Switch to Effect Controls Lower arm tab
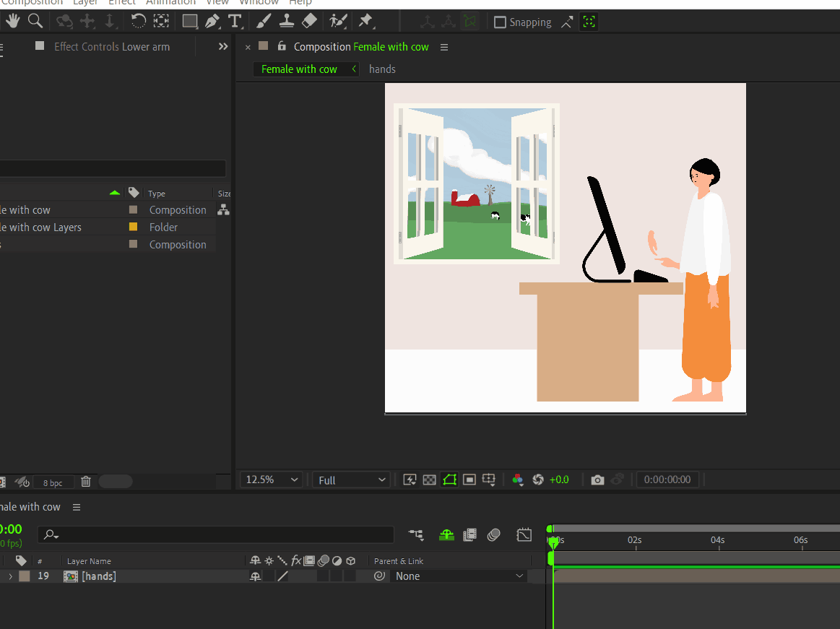The width and height of the screenshot is (840, 629). [x=112, y=47]
